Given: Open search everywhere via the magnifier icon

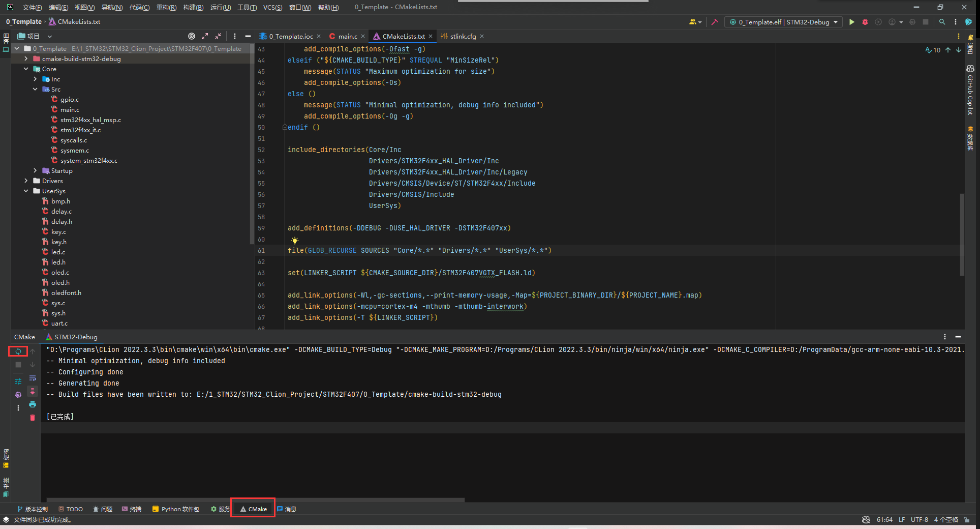Looking at the screenshot, I should point(942,22).
